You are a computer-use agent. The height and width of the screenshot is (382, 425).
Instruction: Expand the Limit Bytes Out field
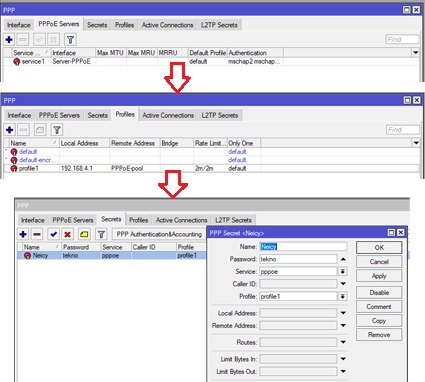point(343,371)
